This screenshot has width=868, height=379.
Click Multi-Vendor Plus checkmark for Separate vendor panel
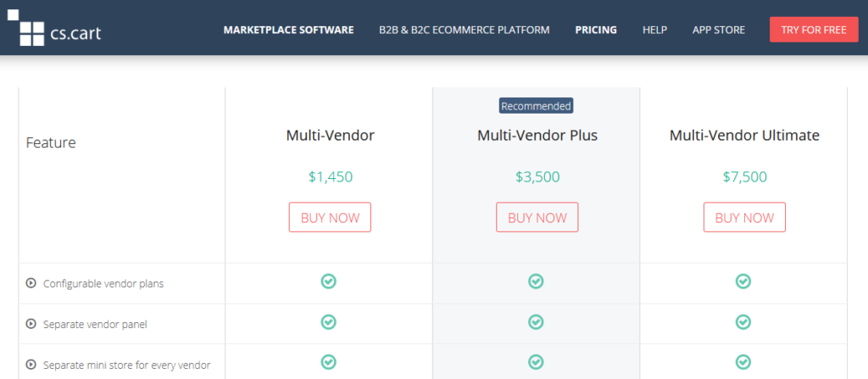pyautogui.click(x=536, y=322)
